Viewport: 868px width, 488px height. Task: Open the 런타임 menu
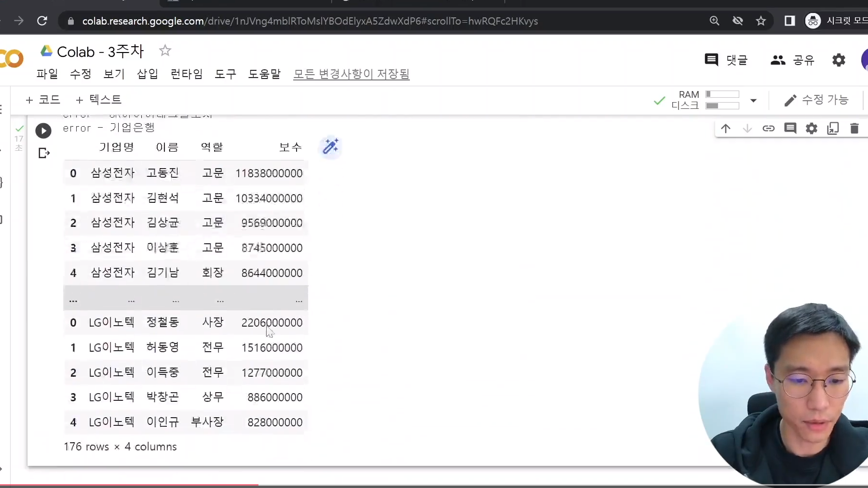click(187, 74)
